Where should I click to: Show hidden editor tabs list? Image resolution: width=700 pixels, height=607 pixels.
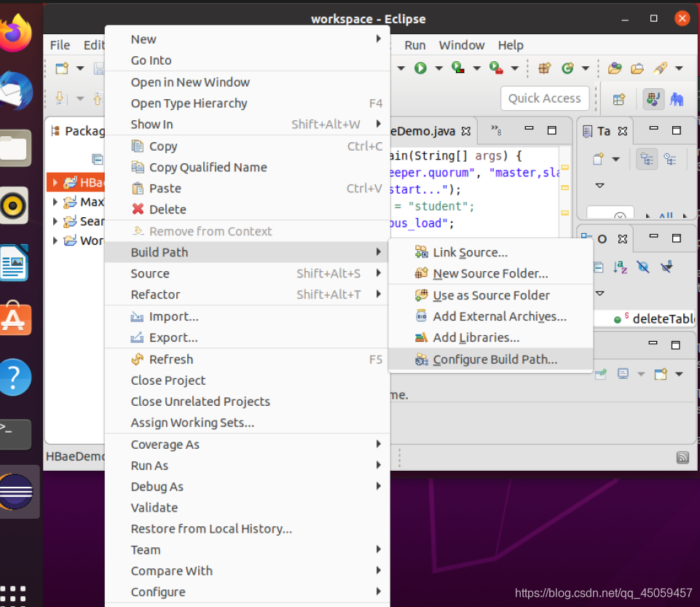click(x=496, y=130)
